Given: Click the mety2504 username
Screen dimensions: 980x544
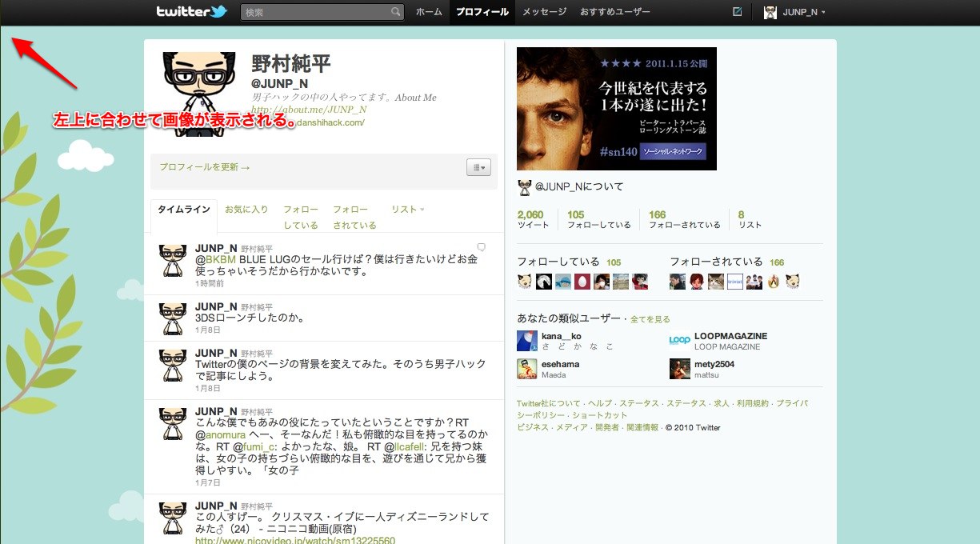Looking at the screenshot, I should (714, 364).
